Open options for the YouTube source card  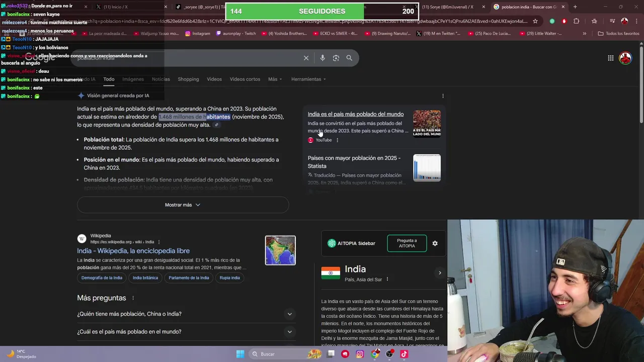click(337, 140)
